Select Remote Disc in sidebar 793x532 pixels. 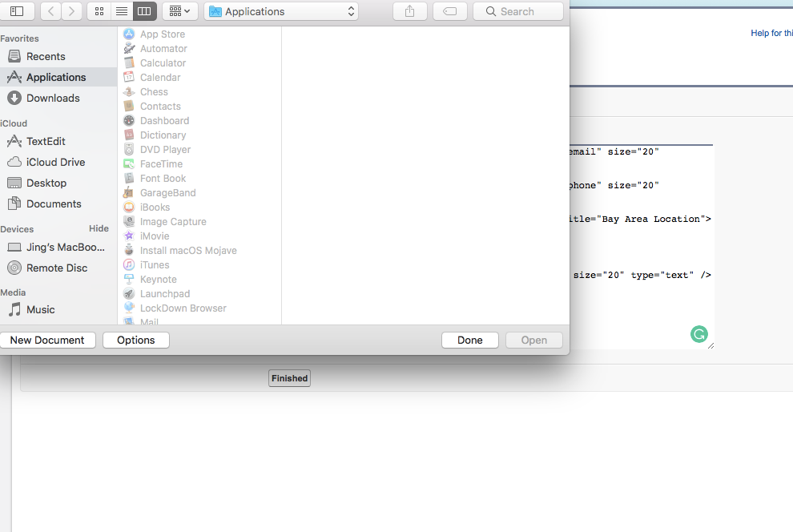tap(57, 268)
